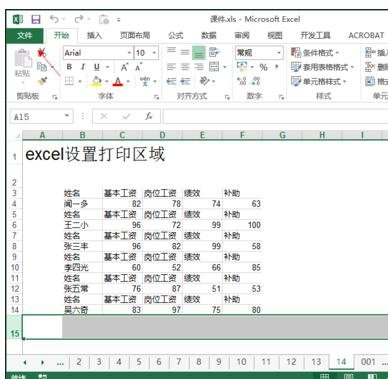Select sheet tab 001
The height and width of the screenshot is (379, 388).
coord(368,362)
